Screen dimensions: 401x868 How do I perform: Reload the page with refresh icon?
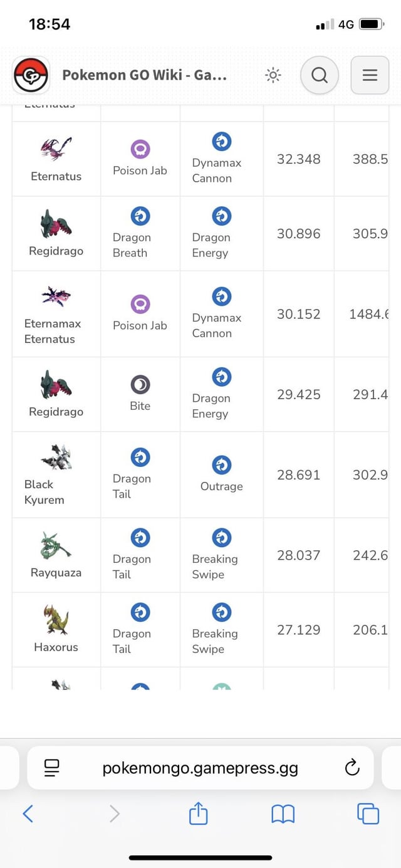coord(352,768)
